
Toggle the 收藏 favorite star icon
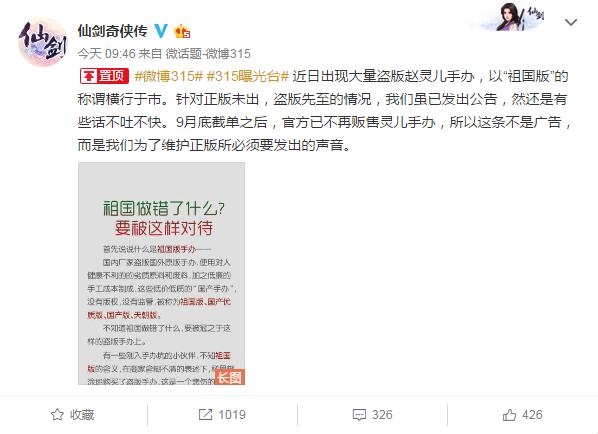pos(57,415)
